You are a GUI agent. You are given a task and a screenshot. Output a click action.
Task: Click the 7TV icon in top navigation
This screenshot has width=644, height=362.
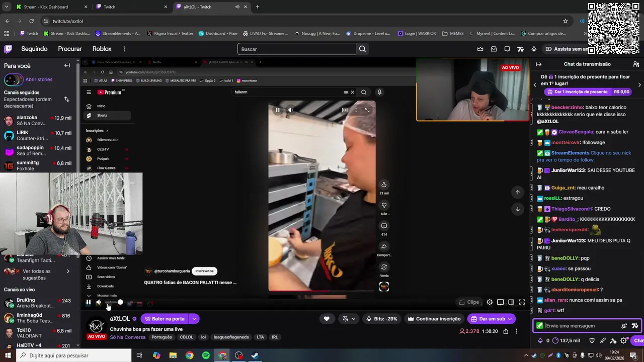(x=520, y=49)
